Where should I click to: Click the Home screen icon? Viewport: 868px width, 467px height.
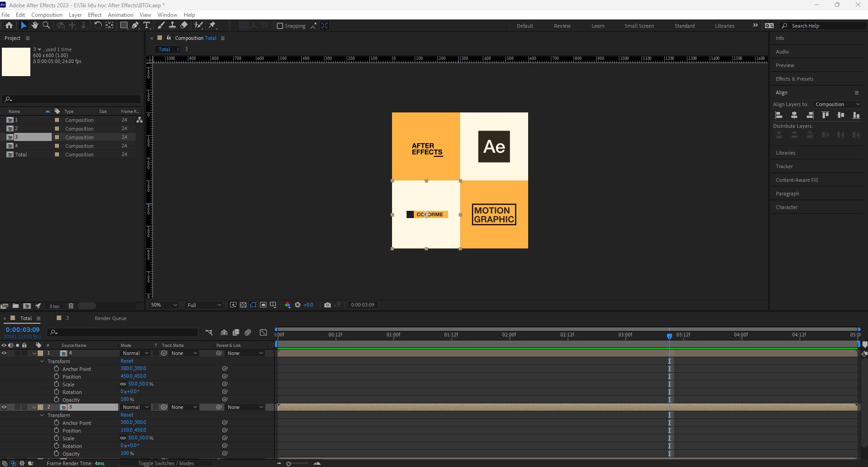[x=9, y=25]
